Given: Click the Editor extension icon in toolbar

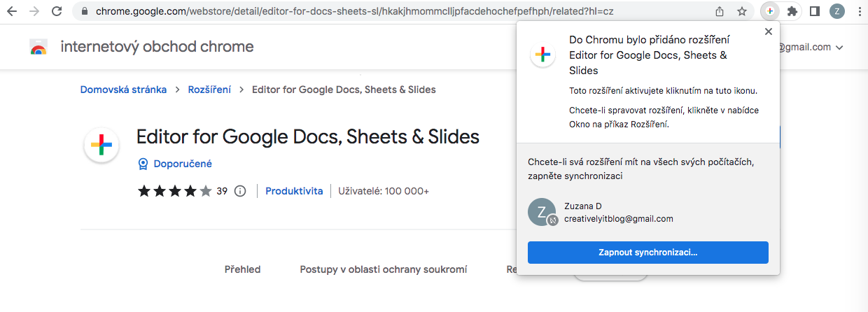Looking at the screenshot, I should [769, 12].
